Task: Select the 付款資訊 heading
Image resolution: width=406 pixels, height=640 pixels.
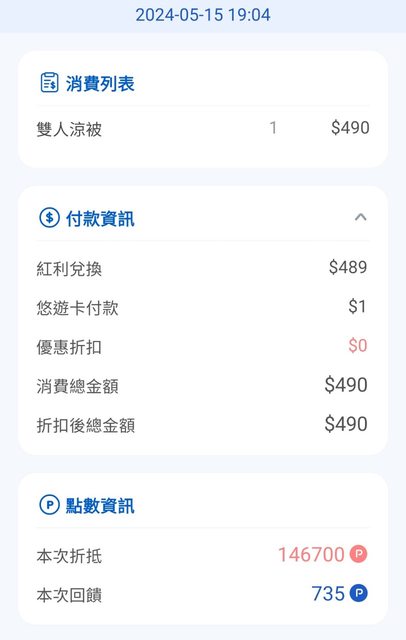Action: click(x=100, y=219)
